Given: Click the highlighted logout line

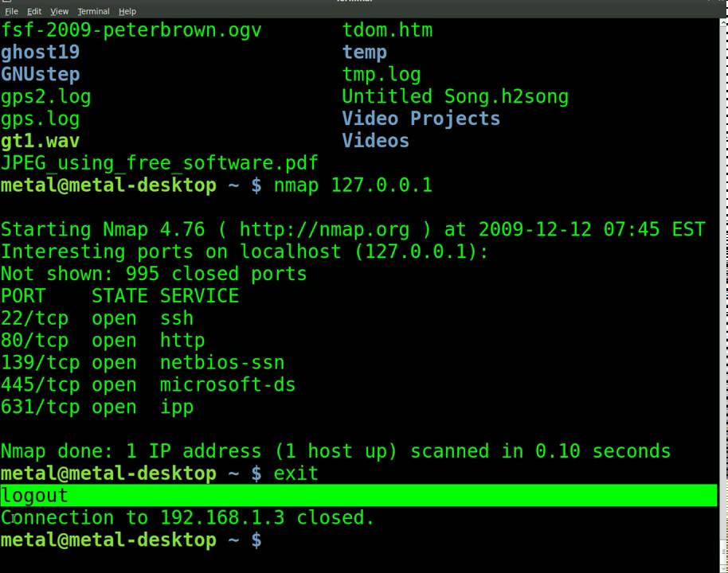Looking at the screenshot, I should pos(36,496).
